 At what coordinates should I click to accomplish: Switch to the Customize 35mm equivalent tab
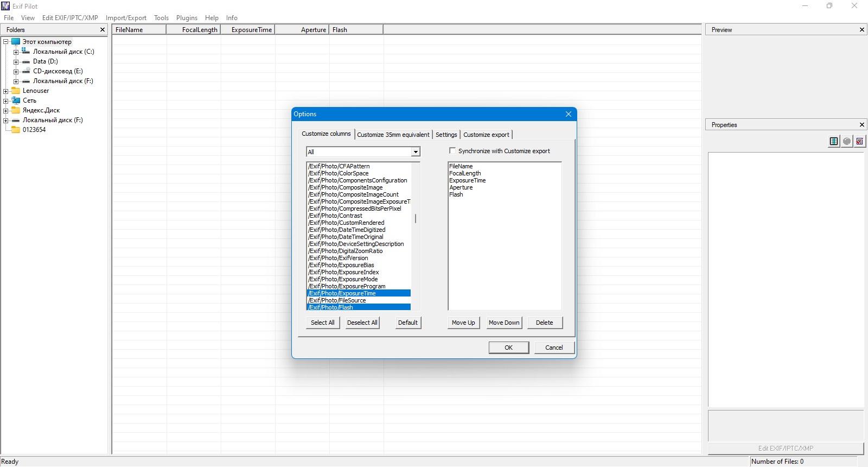click(393, 135)
